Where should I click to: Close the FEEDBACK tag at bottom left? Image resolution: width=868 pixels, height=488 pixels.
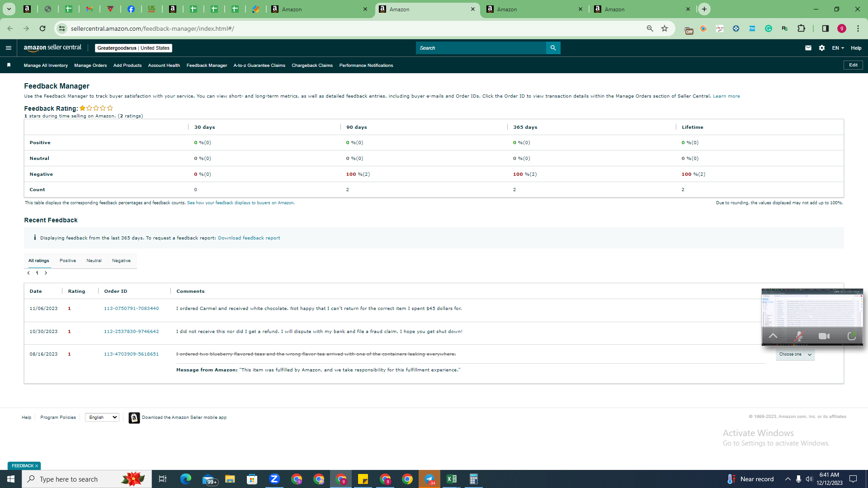[37, 466]
